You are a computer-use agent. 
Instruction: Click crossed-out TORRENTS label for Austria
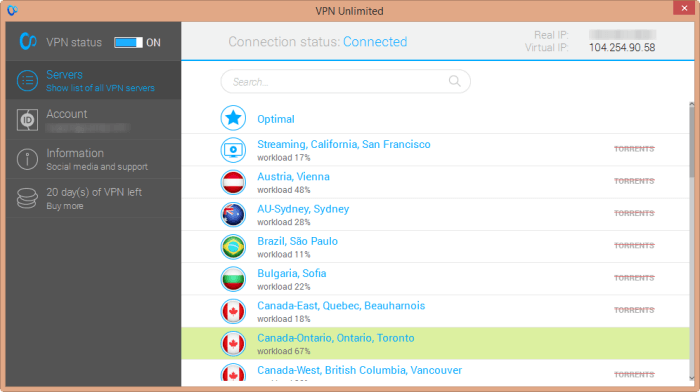click(x=634, y=181)
